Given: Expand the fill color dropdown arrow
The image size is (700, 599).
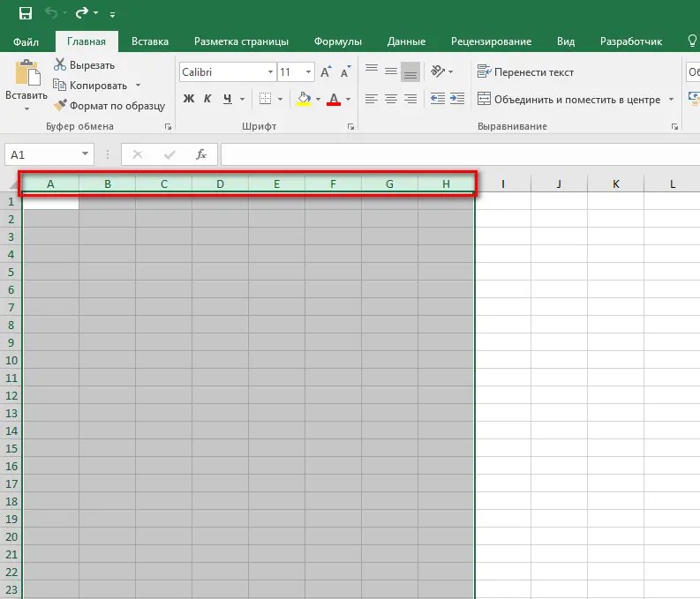Looking at the screenshot, I should click(x=318, y=99).
